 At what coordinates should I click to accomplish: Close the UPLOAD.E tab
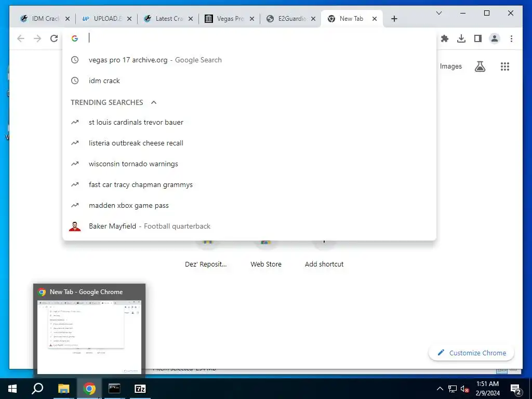click(129, 19)
